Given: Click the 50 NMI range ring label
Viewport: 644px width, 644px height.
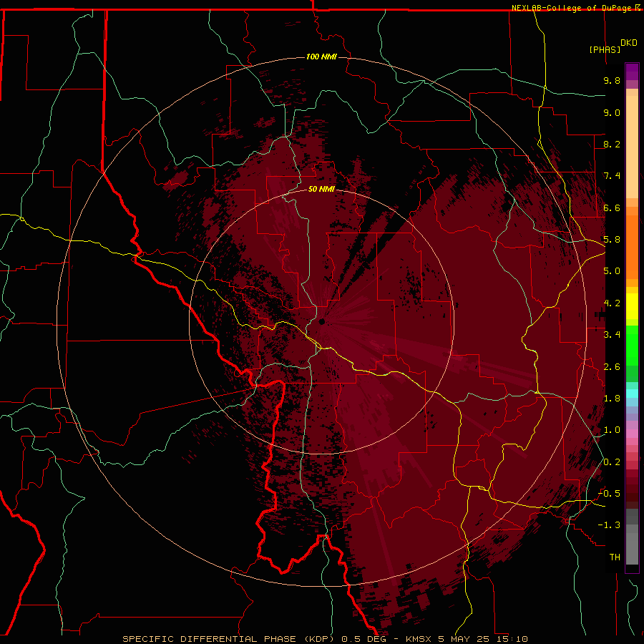Looking at the screenshot, I should tap(321, 189).
